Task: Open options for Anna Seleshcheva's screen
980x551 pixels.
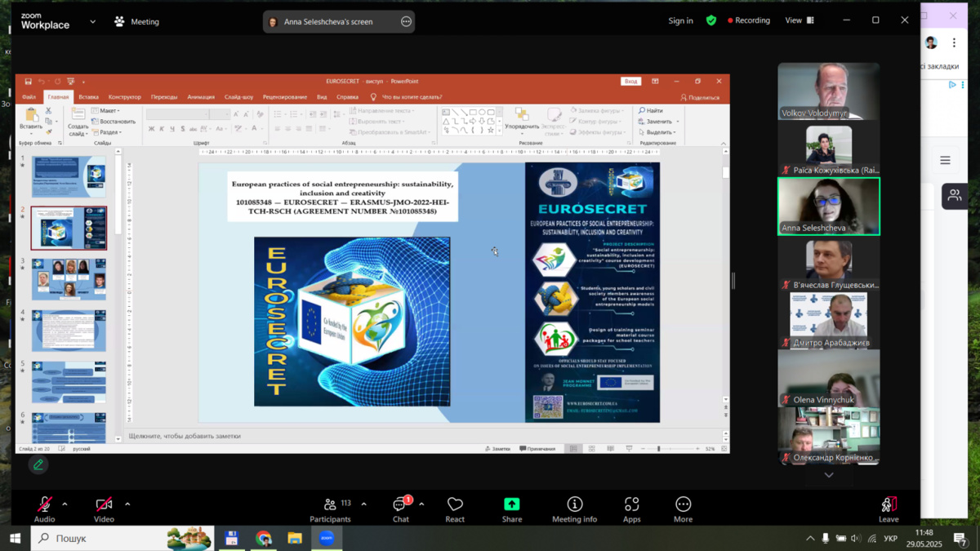Action: [x=406, y=22]
